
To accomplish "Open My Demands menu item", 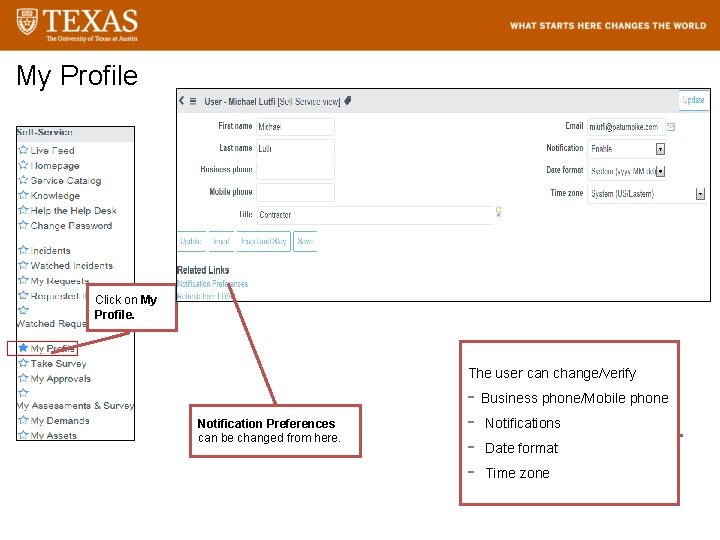I will point(60,421).
